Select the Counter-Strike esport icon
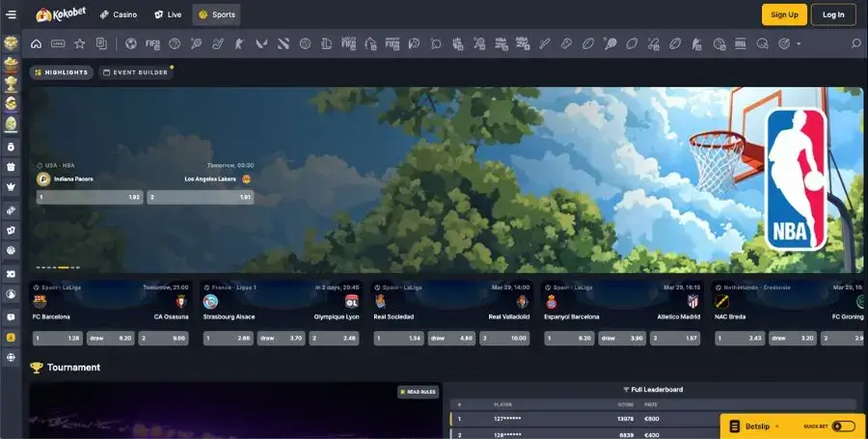 (240, 43)
